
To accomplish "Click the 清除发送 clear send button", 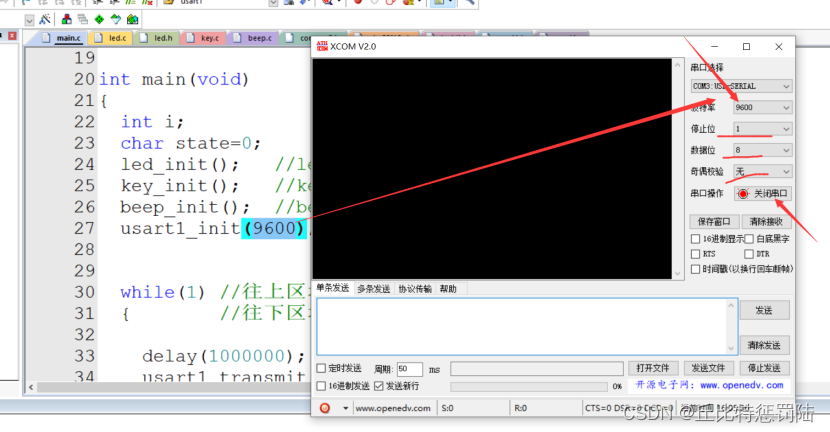I will pyautogui.click(x=764, y=345).
